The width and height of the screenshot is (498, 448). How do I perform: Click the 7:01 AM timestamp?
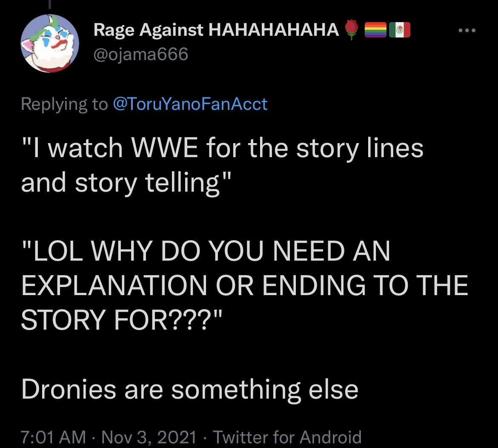click(53, 437)
